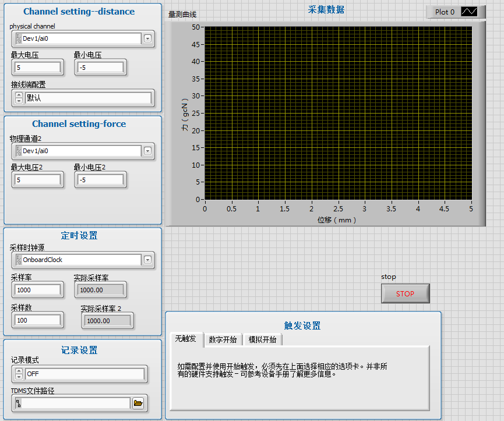The width and height of the screenshot is (504, 421).
Task: Click the 最大电压2 input field
Action: (x=38, y=180)
